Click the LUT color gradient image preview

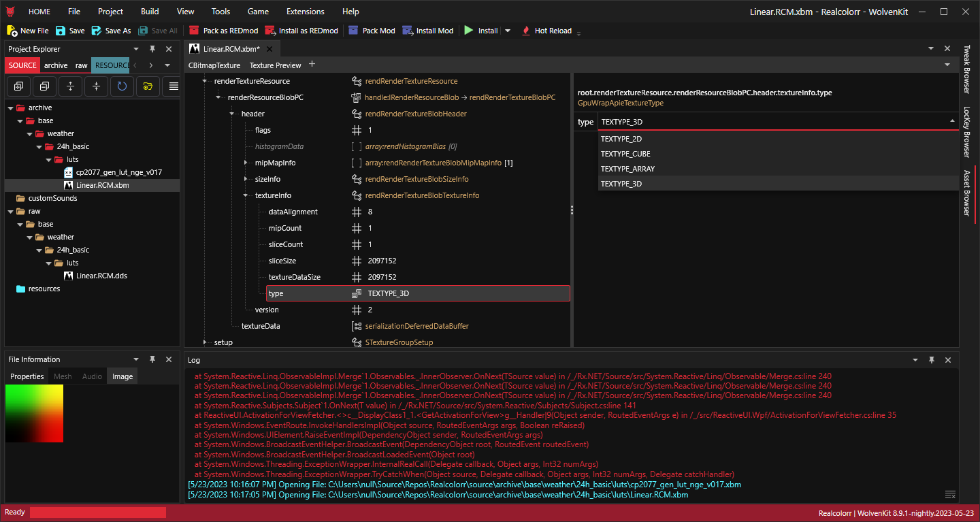tap(34, 413)
